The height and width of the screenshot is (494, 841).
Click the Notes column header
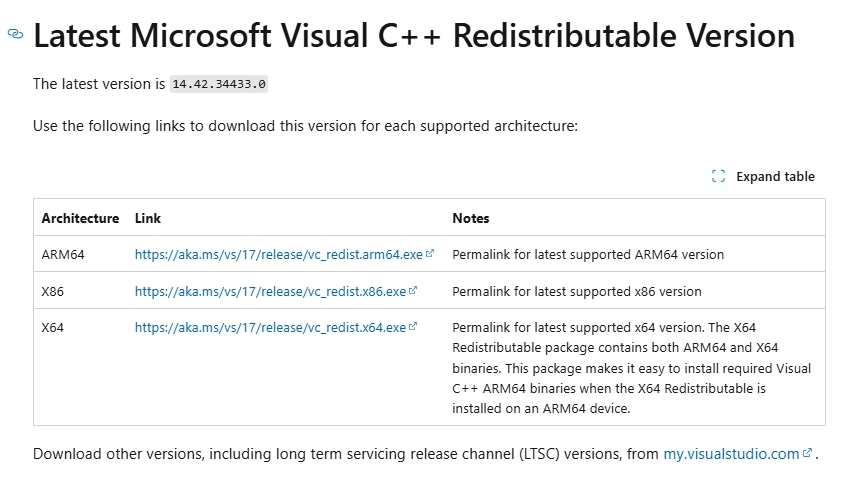tap(471, 218)
